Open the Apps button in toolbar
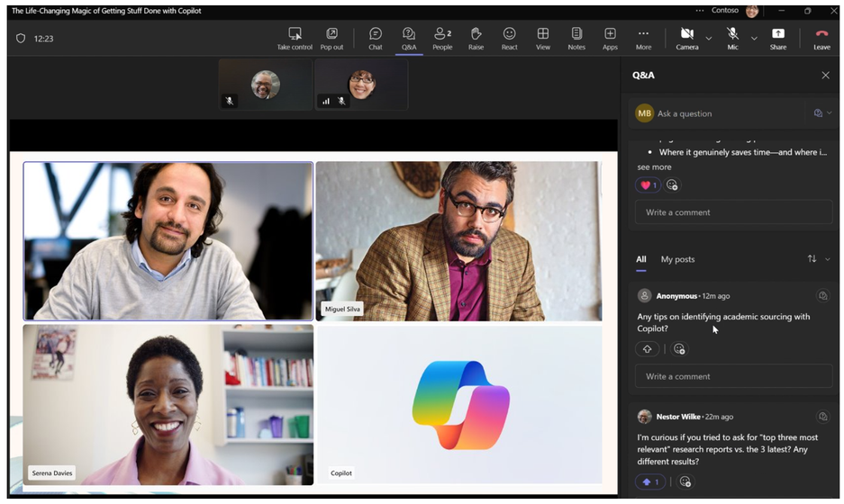 [x=610, y=39]
